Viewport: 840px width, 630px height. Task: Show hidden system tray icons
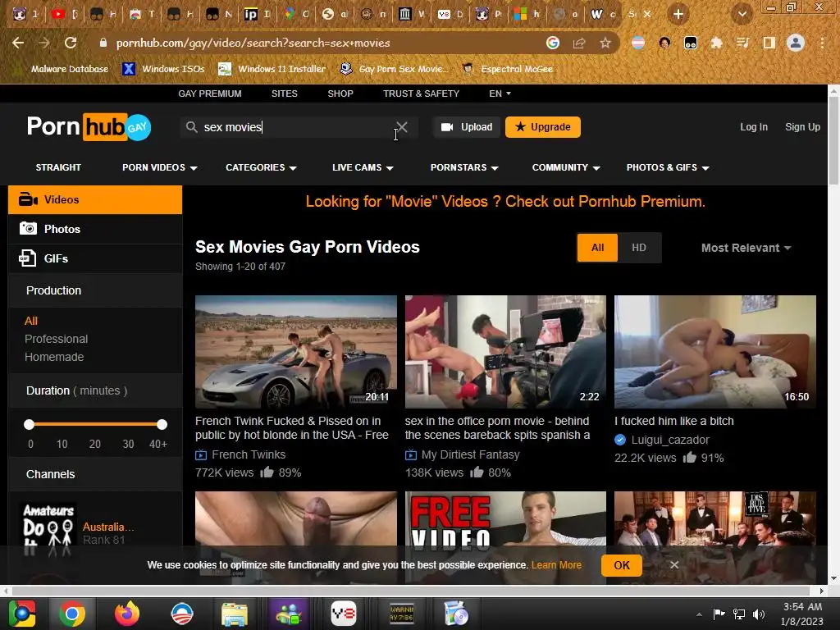point(699,614)
